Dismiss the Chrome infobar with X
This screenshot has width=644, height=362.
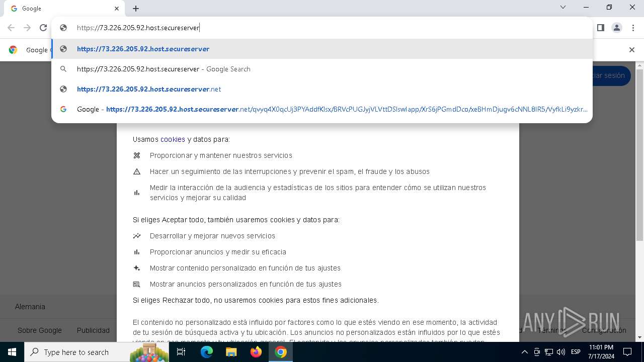632,50
